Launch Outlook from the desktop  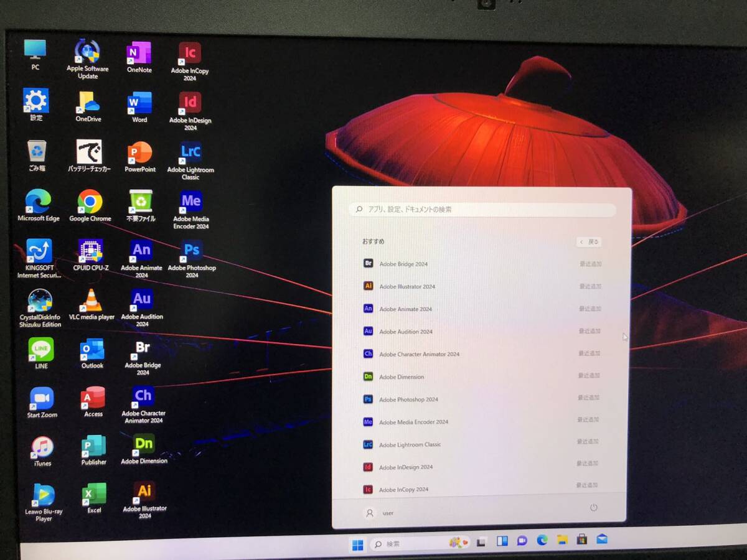(x=92, y=353)
